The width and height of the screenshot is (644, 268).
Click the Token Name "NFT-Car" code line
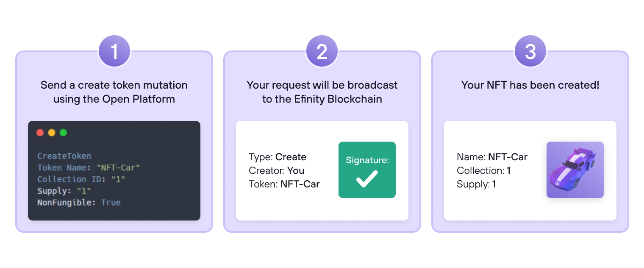click(x=89, y=167)
